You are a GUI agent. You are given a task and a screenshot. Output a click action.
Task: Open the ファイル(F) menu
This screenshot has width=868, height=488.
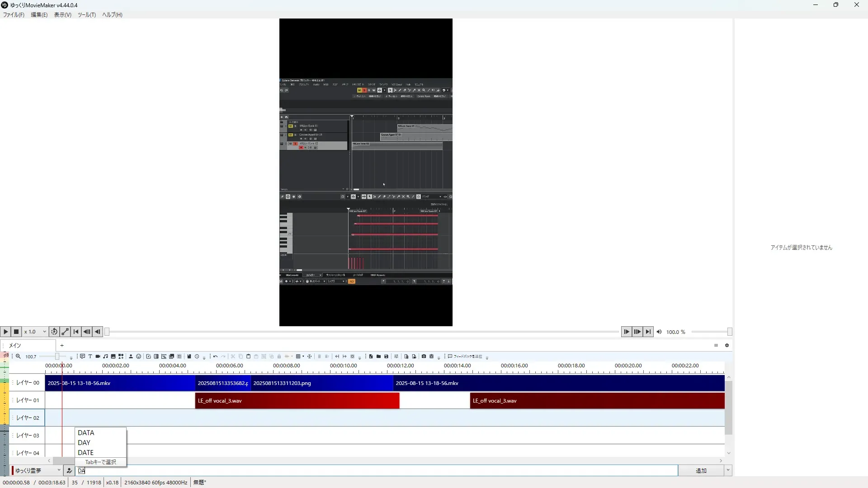click(14, 15)
